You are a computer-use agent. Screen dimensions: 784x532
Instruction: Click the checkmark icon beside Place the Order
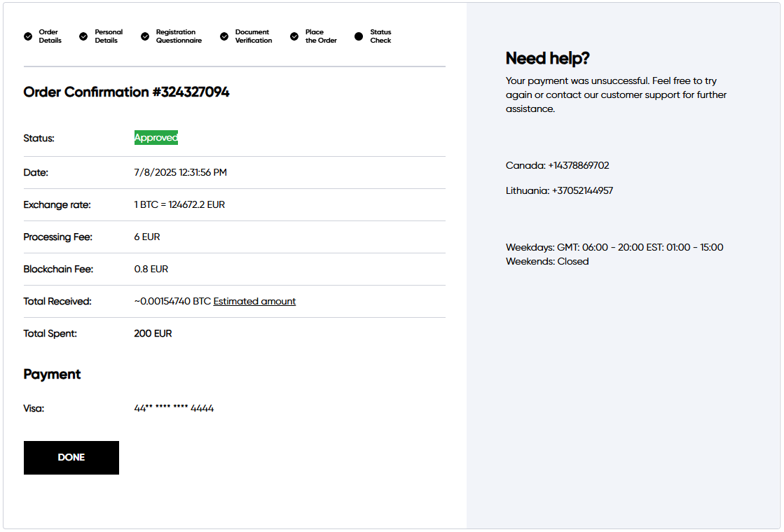[x=294, y=36]
